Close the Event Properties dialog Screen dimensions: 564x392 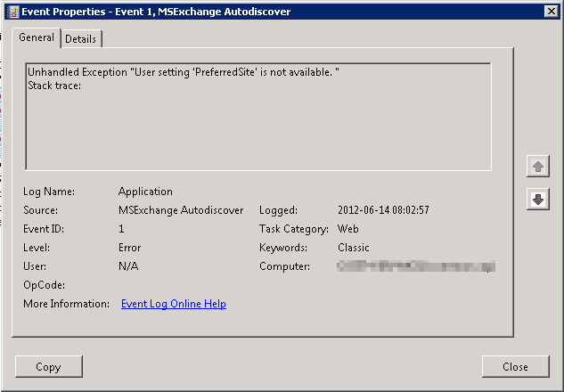(516, 366)
